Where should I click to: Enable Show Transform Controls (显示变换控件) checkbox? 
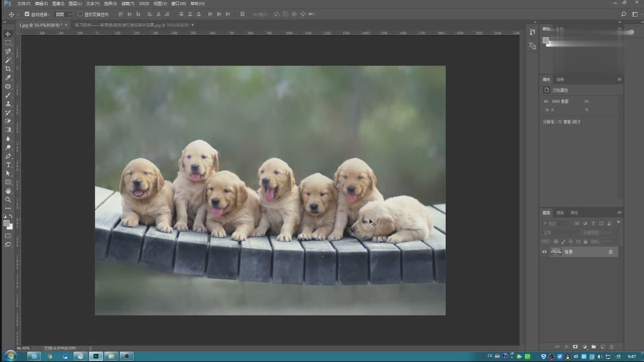(80, 14)
